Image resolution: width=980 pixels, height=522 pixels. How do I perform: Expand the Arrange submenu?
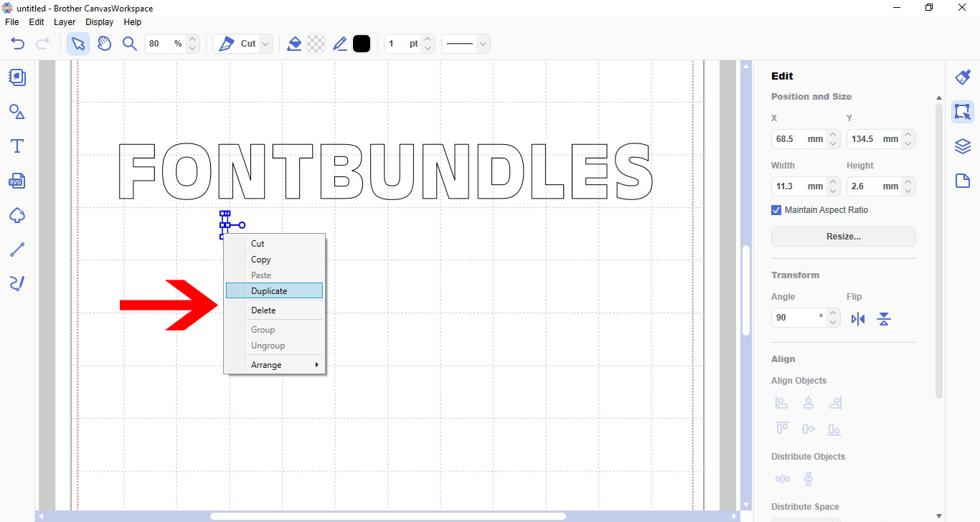click(x=275, y=365)
